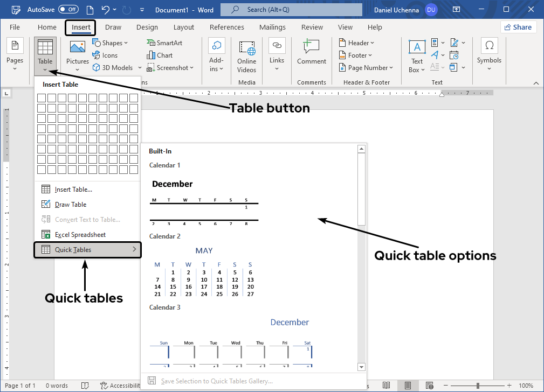Insert a Link
Screen dimensions: 544x392
277,54
